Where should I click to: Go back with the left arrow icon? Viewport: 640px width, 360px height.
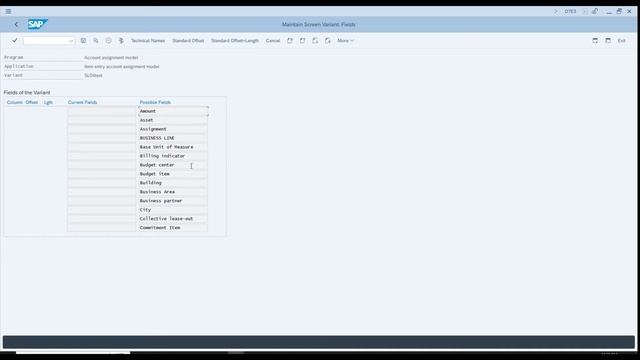16,24
